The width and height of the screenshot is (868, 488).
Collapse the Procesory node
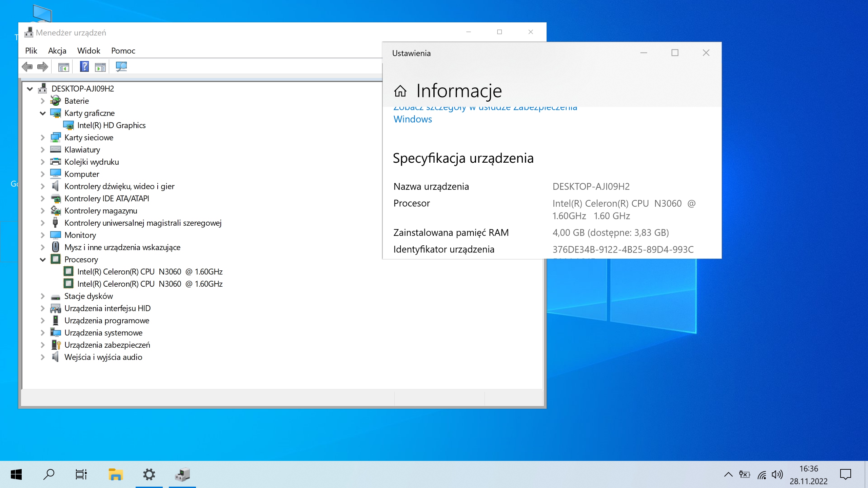43,260
